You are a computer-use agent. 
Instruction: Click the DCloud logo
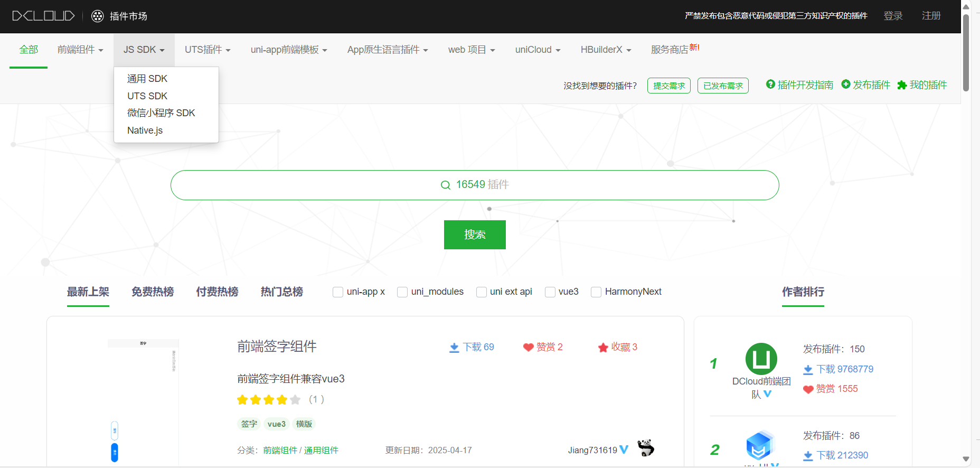43,16
